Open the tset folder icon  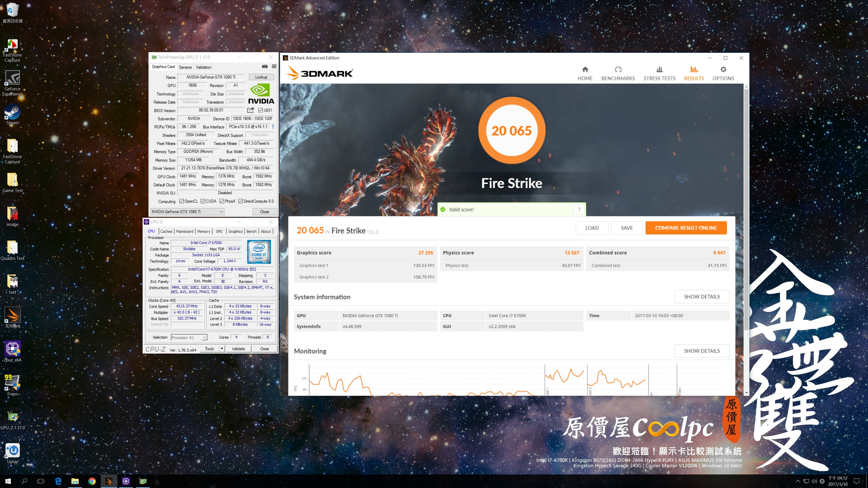tap(12, 284)
